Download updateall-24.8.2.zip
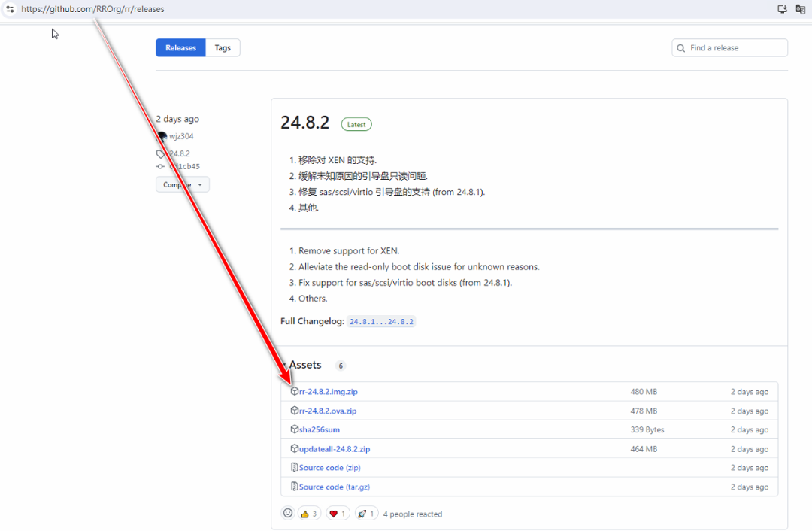Image resolution: width=812 pixels, height=531 pixels. 334,449
